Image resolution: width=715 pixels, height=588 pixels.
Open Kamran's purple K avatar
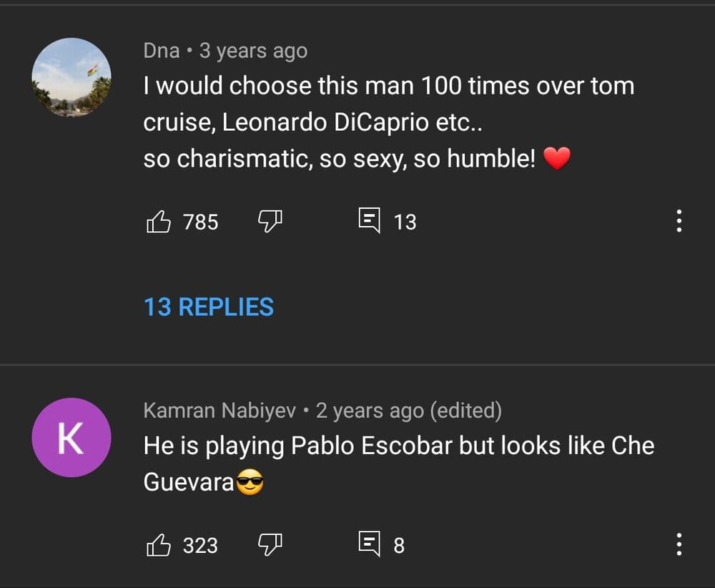click(x=71, y=438)
